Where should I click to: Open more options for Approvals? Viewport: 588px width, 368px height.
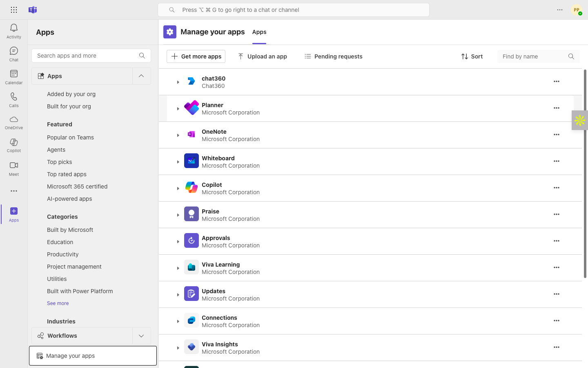click(557, 241)
